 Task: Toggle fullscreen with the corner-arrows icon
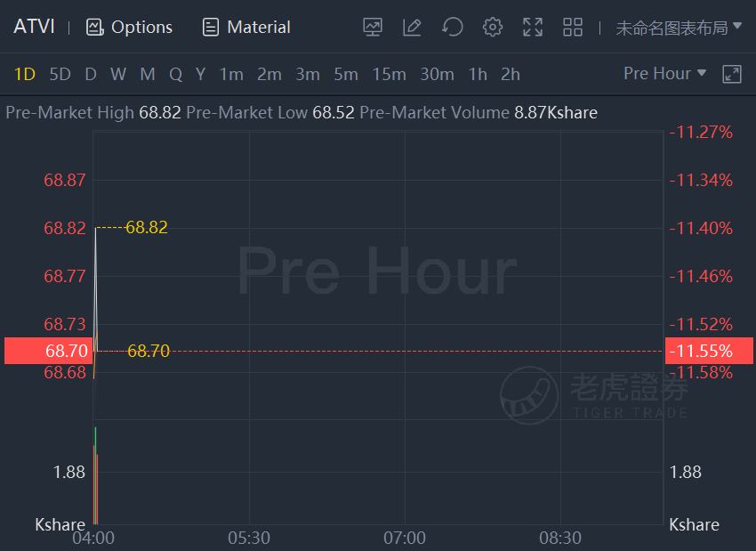[x=533, y=27]
